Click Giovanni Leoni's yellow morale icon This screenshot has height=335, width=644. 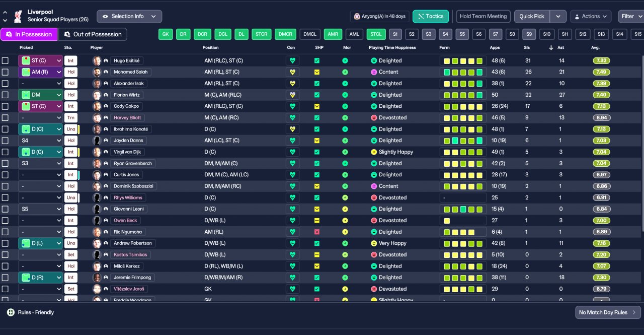pyautogui.click(x=345, y=209)
